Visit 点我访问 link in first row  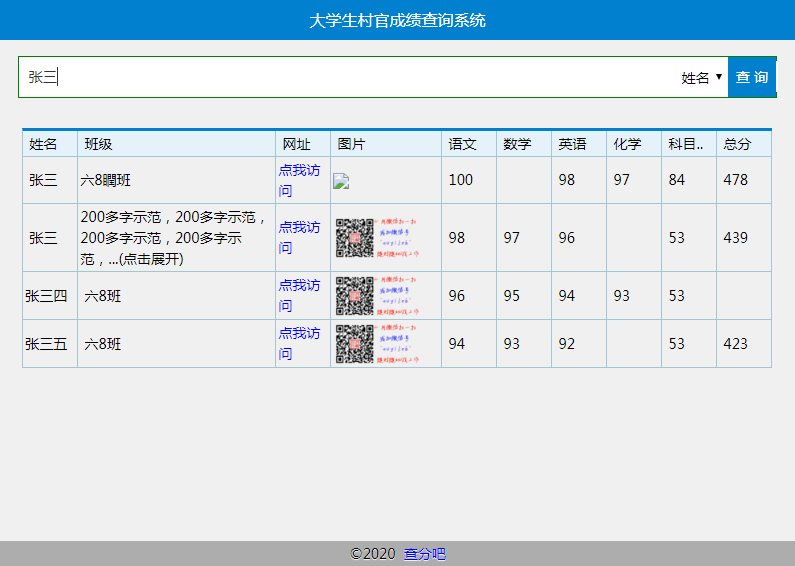[299, 180]
